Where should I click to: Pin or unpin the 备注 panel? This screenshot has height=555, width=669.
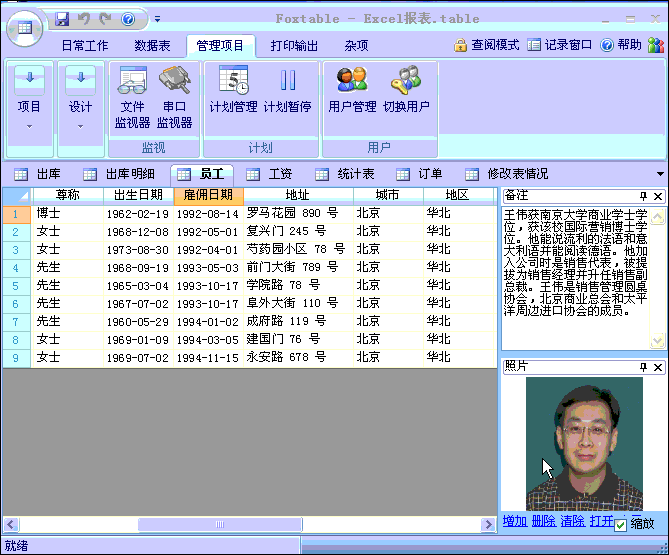coord(643,196)
